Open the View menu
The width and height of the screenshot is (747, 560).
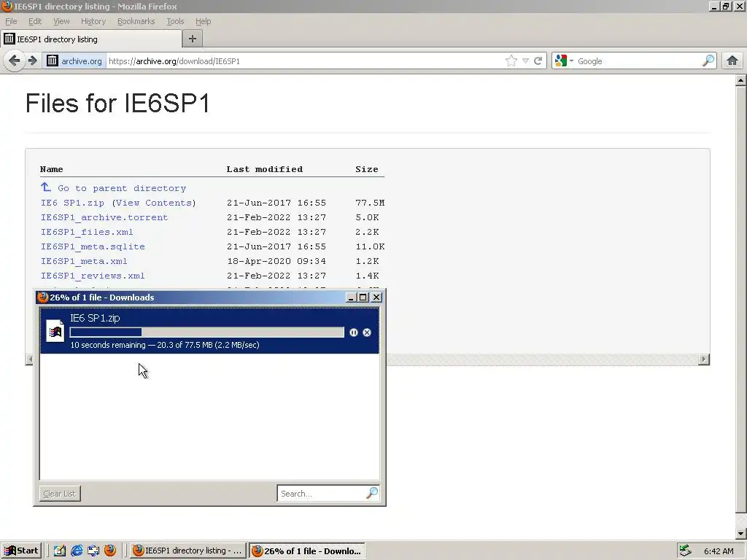tap(61, 21)
